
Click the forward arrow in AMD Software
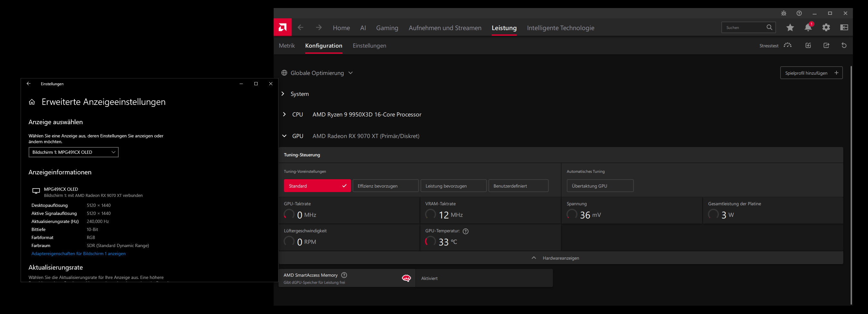tap(319, 28)
